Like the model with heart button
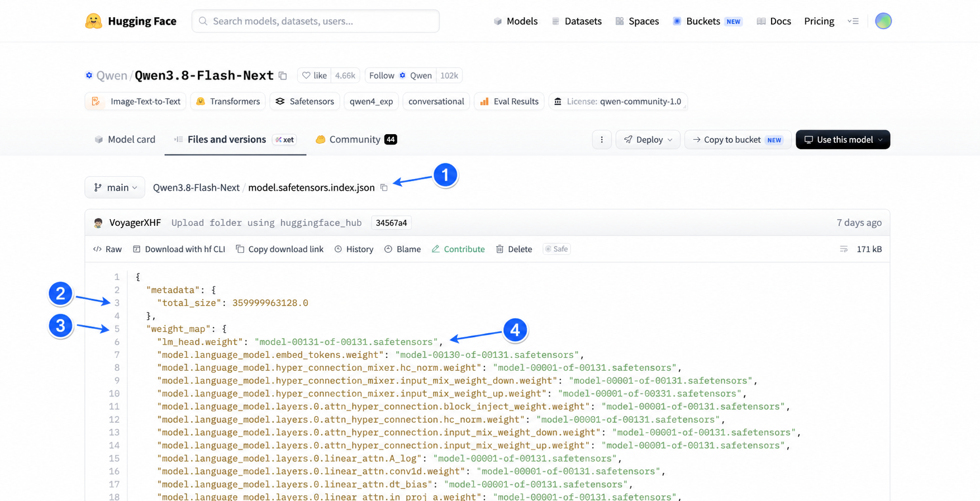980x501 pixels. tap(315, 75)
